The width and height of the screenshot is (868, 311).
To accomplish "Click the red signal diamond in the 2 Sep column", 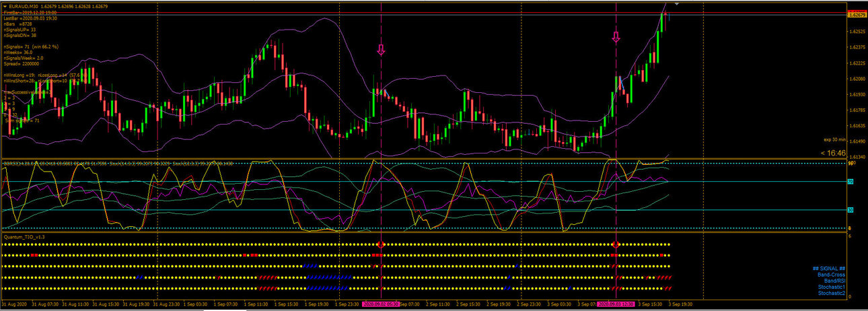I will click(x=381, y=244).
